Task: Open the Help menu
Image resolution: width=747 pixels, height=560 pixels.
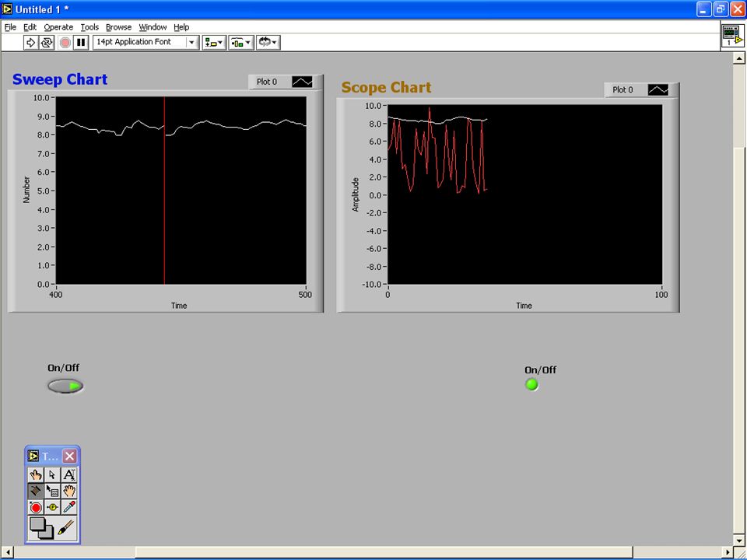Action: tap(181, 27)
